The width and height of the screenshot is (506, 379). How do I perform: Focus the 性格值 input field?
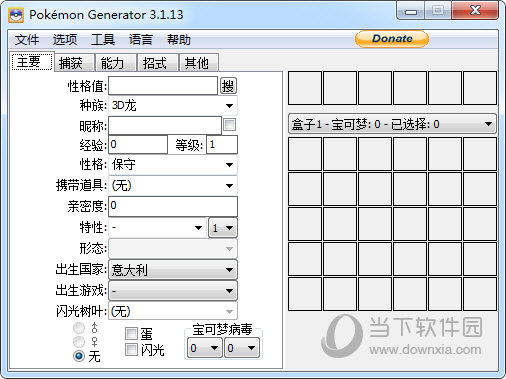[163, 86]
